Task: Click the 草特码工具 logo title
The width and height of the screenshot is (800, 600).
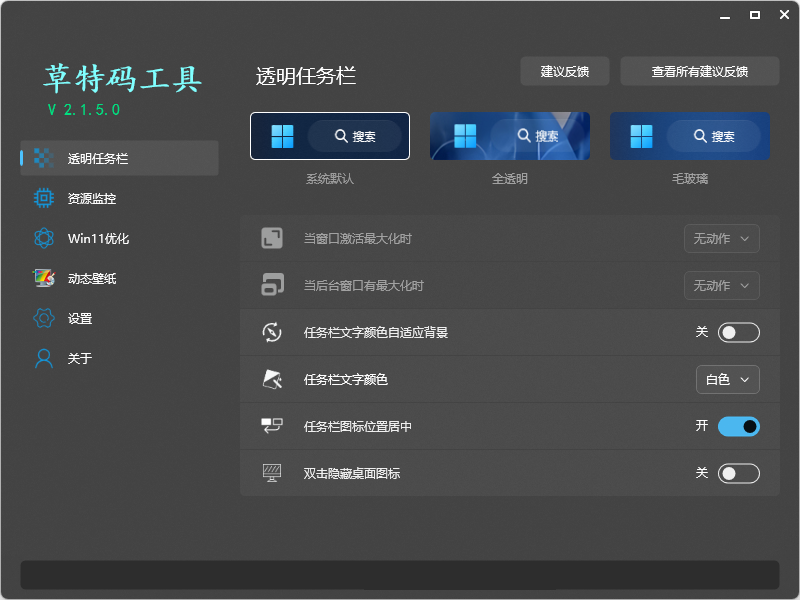Action: click(122, 79)
